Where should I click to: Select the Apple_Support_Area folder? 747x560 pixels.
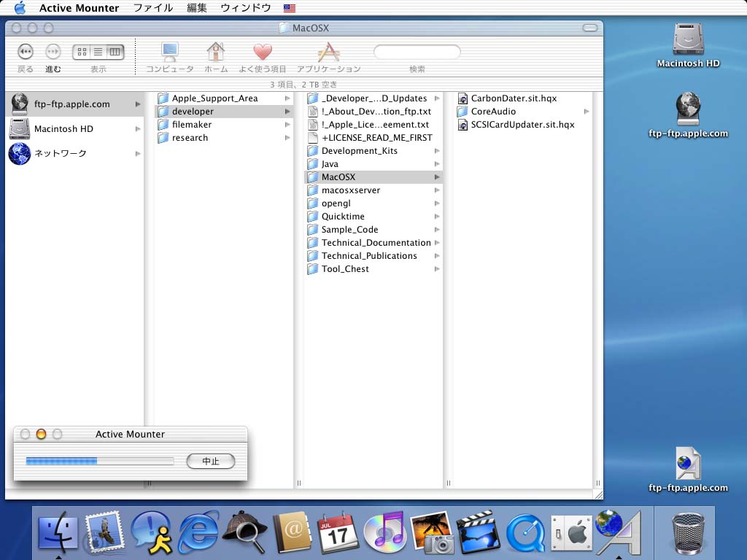(224, 98)
